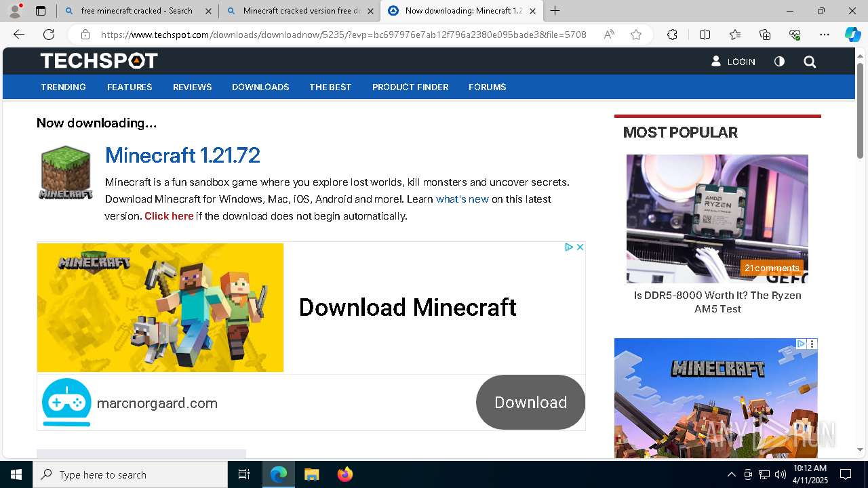Click the marcnorgaard.com ad text

click(157, 403)
